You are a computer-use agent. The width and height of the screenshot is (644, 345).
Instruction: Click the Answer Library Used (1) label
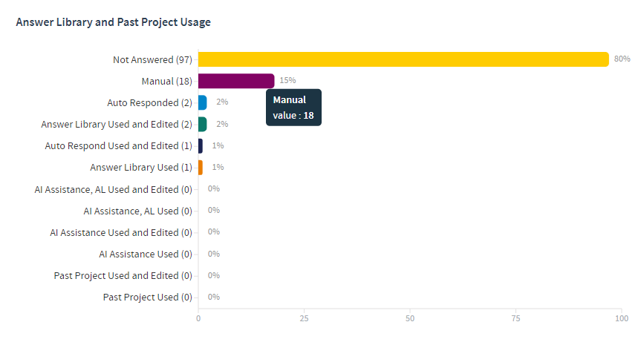(x=141, y=167)
